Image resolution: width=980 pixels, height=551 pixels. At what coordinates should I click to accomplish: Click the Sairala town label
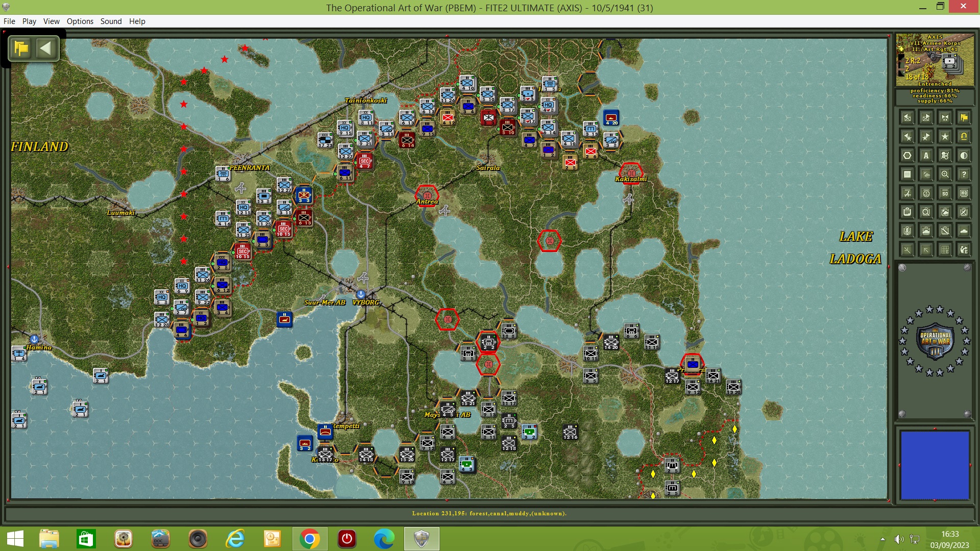(488, 168)
